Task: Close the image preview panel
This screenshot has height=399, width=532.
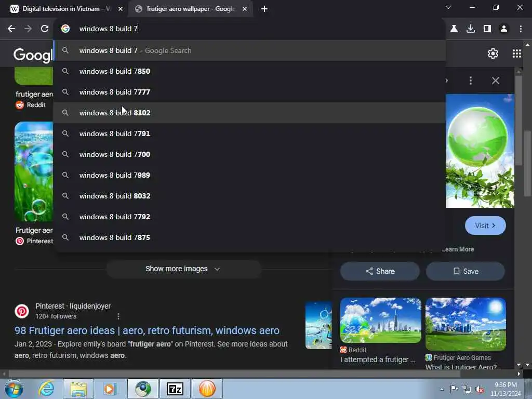Action: [495, 81]
